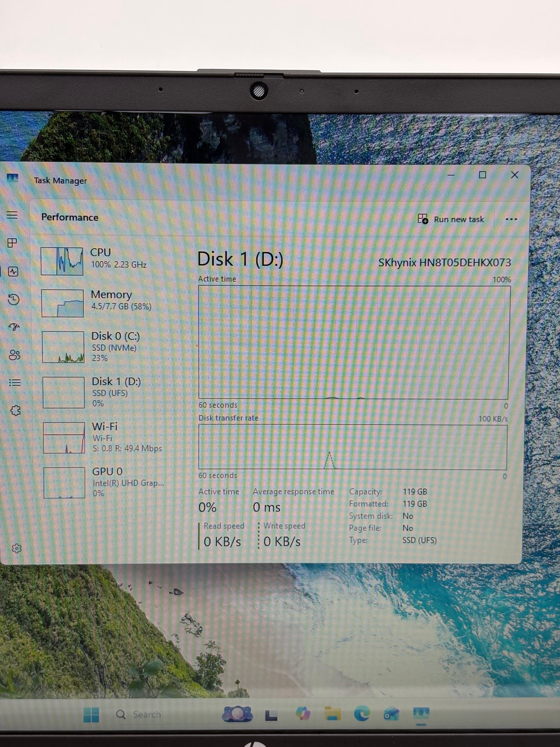Select the Performance page icon in sidebar

[13, 271]
